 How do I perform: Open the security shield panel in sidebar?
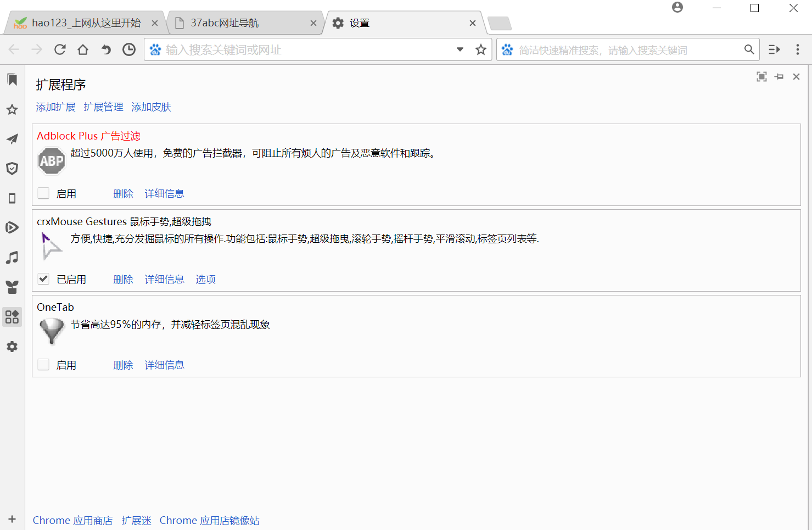[x=12, y=169]
